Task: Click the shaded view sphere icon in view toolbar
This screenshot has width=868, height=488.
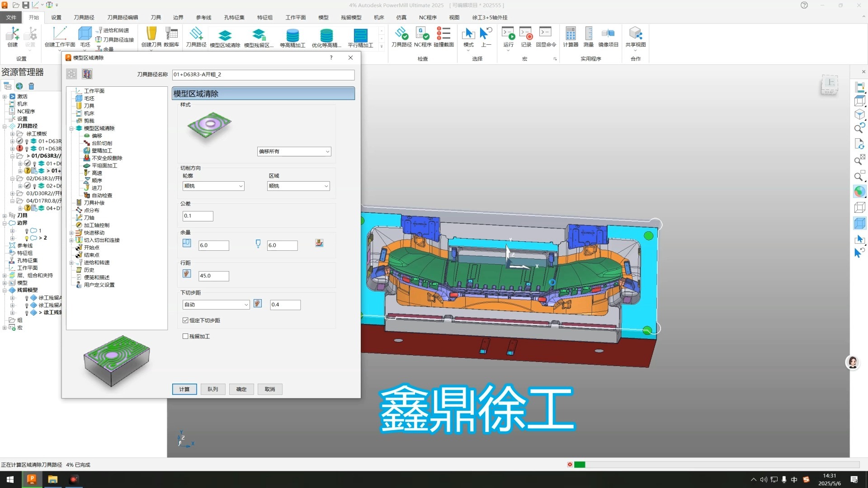Action: tap(859, 192)
